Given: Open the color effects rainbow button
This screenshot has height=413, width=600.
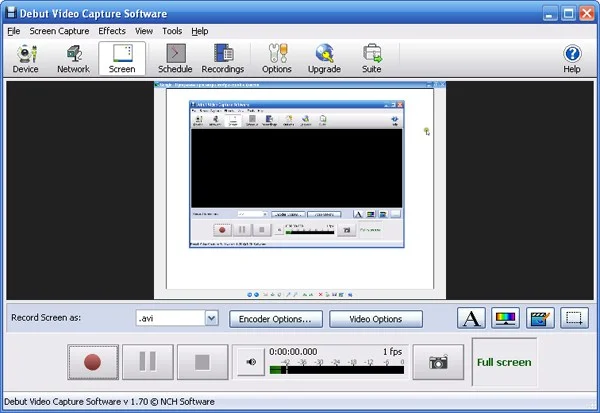Looking at the screenshot, I should coord(505,318).
